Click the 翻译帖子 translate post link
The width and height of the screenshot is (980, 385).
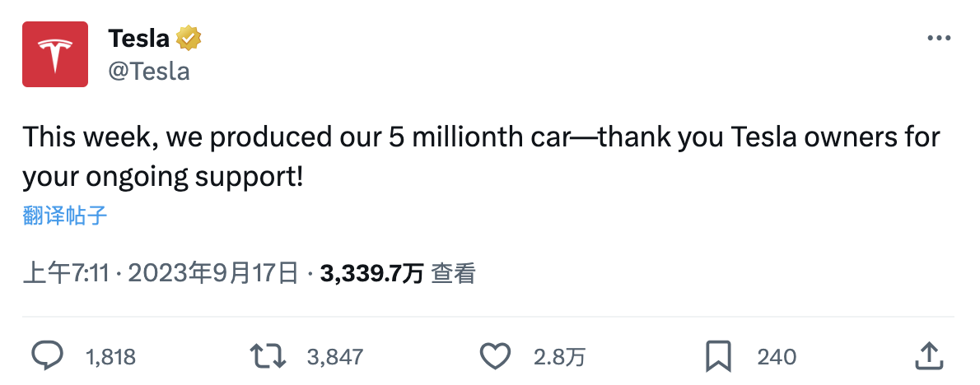[x=65, y=216]
